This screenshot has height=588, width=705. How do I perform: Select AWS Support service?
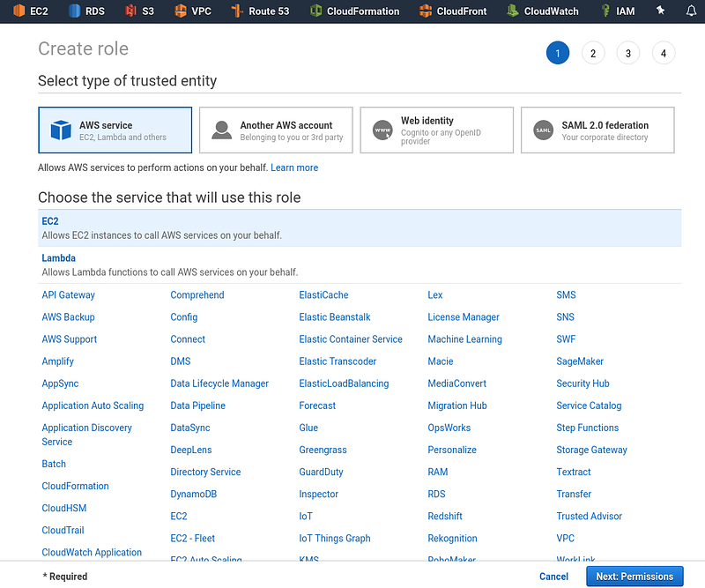point(70,339)
